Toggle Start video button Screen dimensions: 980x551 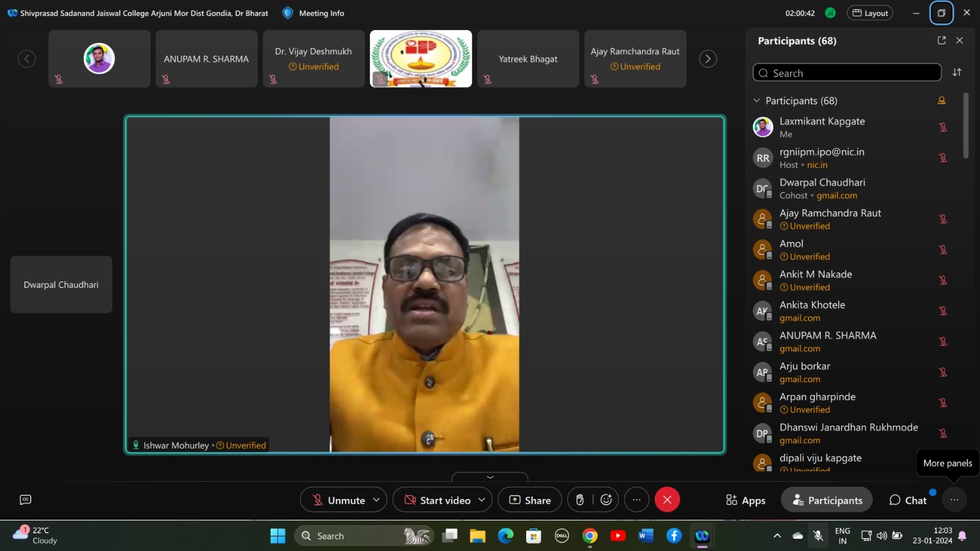click(437, 500)
